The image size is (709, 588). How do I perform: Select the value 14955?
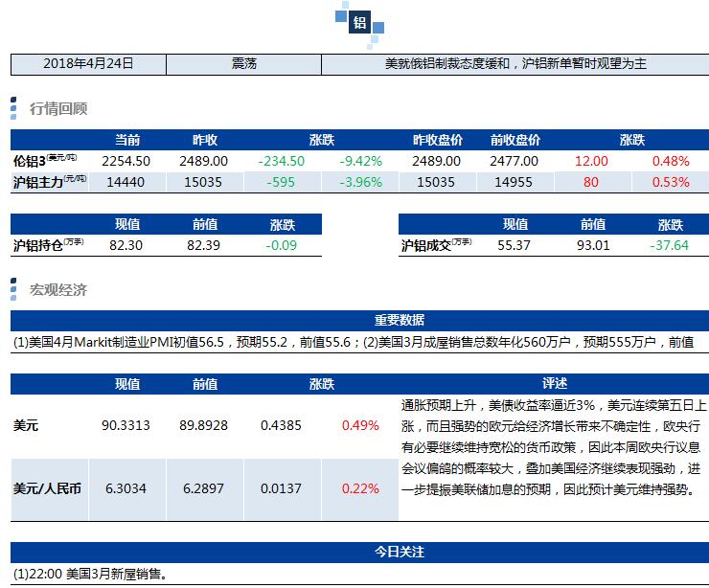[514, 182]
